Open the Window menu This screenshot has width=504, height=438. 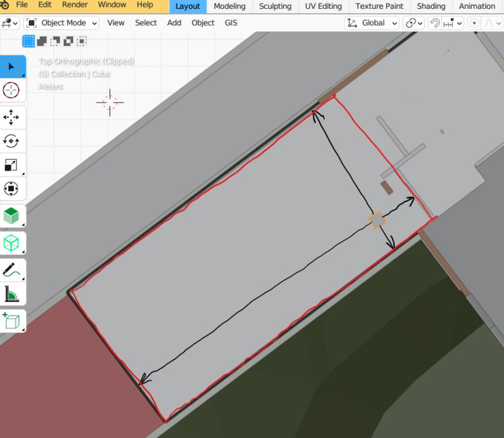(x=112, y=5)
